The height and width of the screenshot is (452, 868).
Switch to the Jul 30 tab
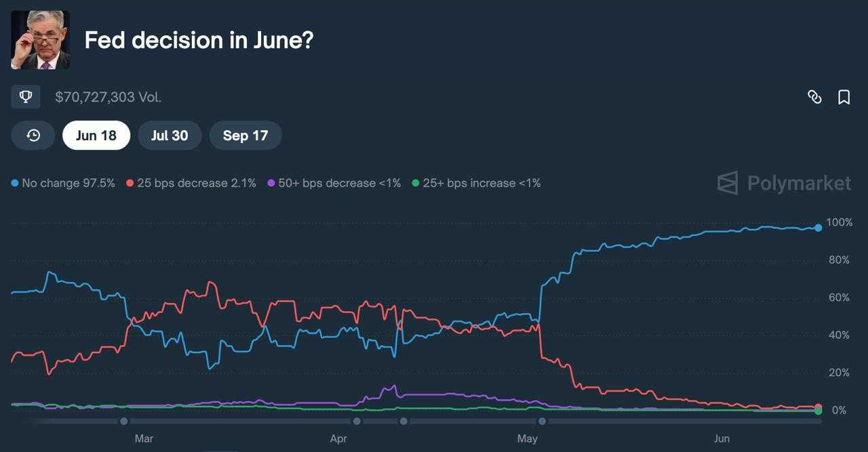tap(170, 136)
